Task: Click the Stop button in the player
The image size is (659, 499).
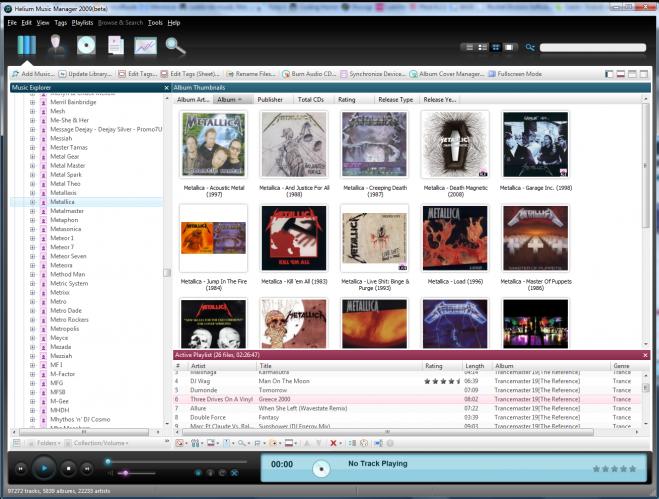Action: point(69,468)
